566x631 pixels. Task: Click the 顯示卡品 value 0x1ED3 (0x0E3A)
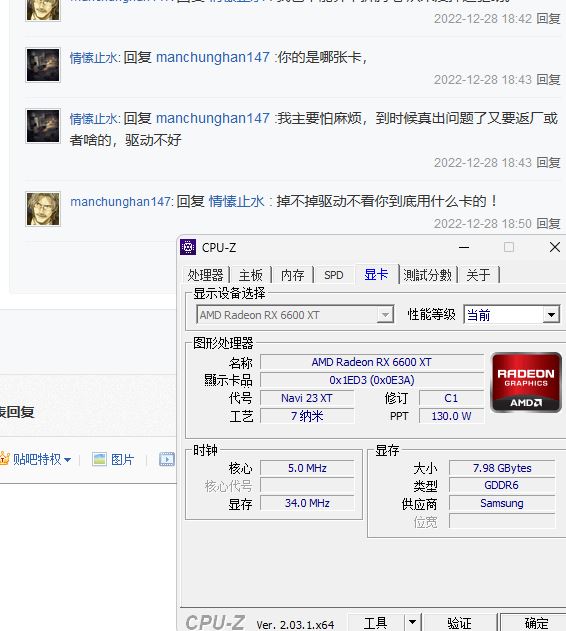pyautogui.click(x=372, y=380)
